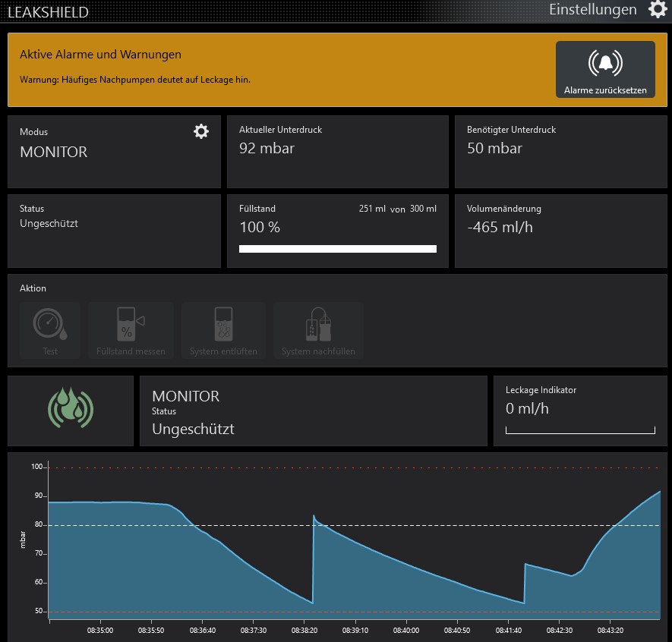Reset alarms with Alarme zurücksetzen button
The height and width of the screenshot is (642, 672).
(x=605, y=71)
